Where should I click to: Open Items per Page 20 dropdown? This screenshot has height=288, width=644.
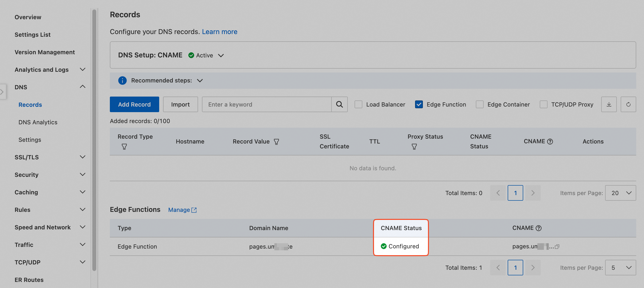coord(620,193)
